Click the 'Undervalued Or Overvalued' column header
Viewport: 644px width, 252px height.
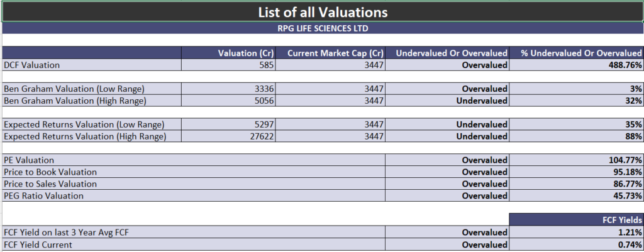[447, 53]
